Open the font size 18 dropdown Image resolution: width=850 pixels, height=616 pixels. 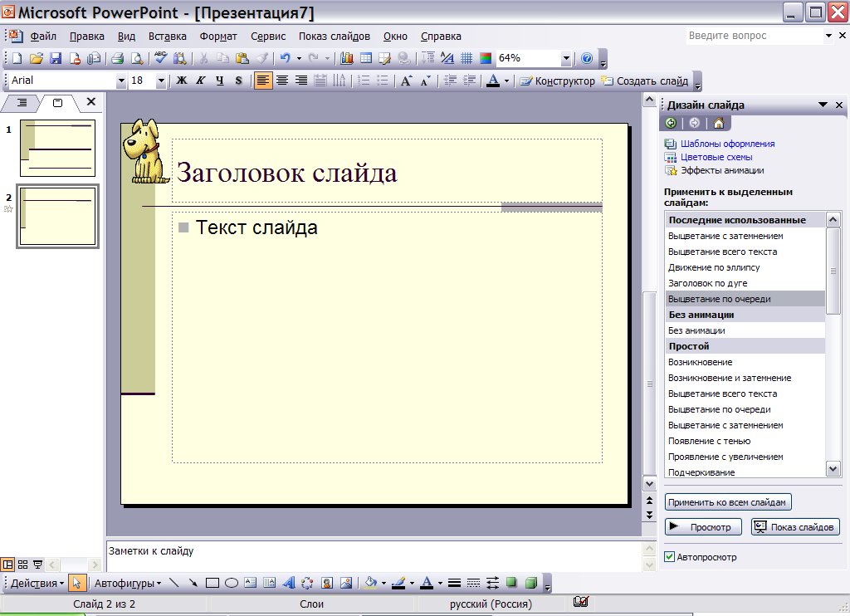pyautogui.click(x=161, y=81)
